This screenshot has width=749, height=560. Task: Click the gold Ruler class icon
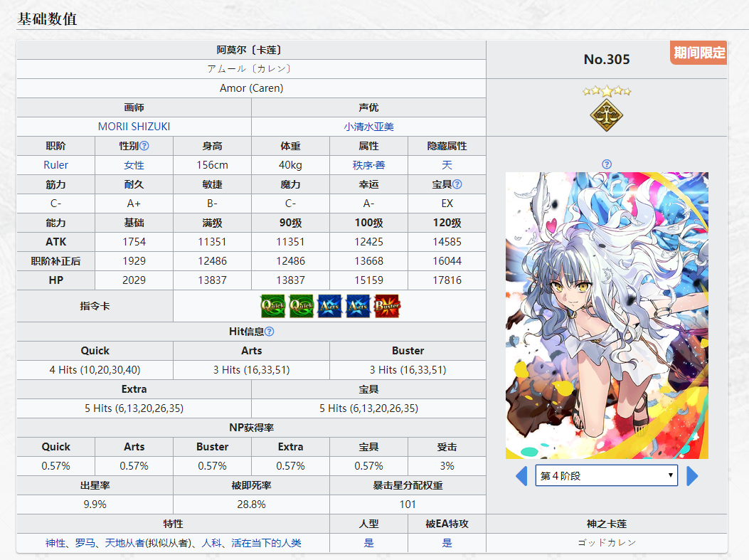[607, 115]
